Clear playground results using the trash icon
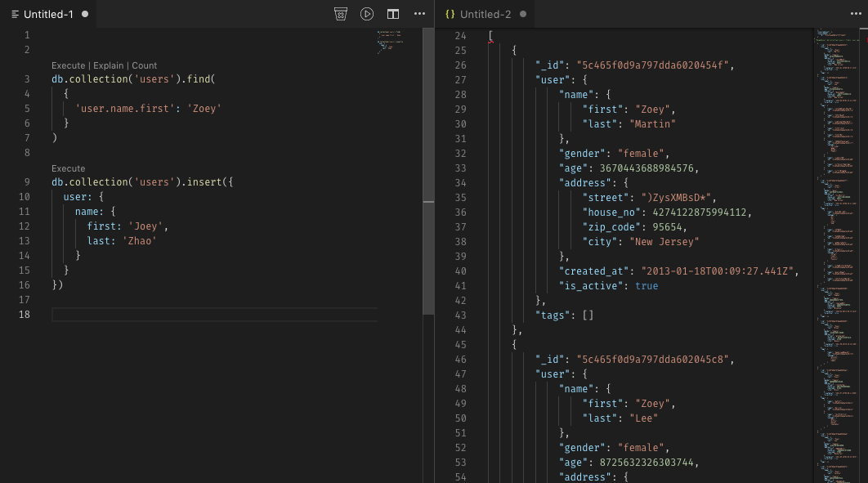This screenshot has width=868, height=483. coord(341,14)
